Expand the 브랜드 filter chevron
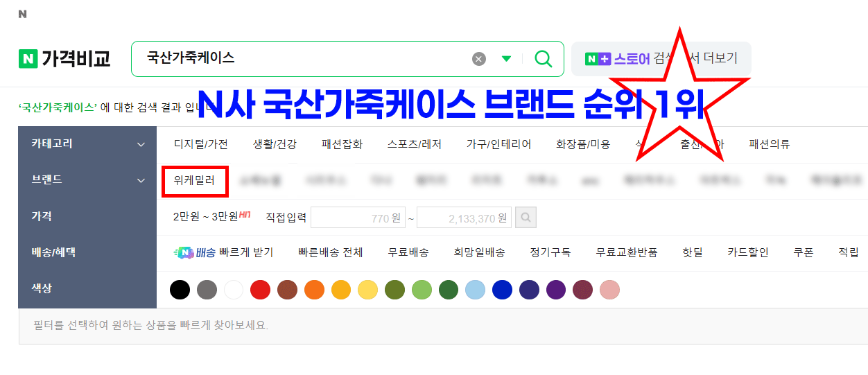Image resolution: width=868 pixels, height=375 pixels. tap(141, 181)
